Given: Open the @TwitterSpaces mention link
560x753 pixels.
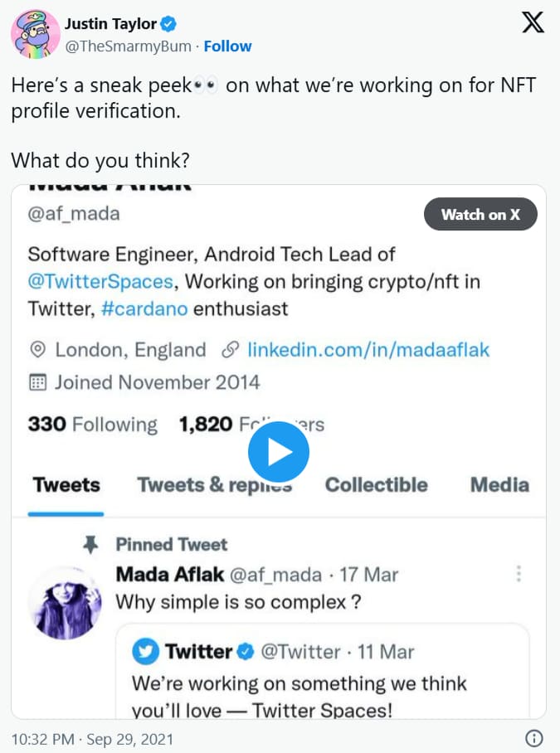Looking at the screenshot, I should [100, 281].
